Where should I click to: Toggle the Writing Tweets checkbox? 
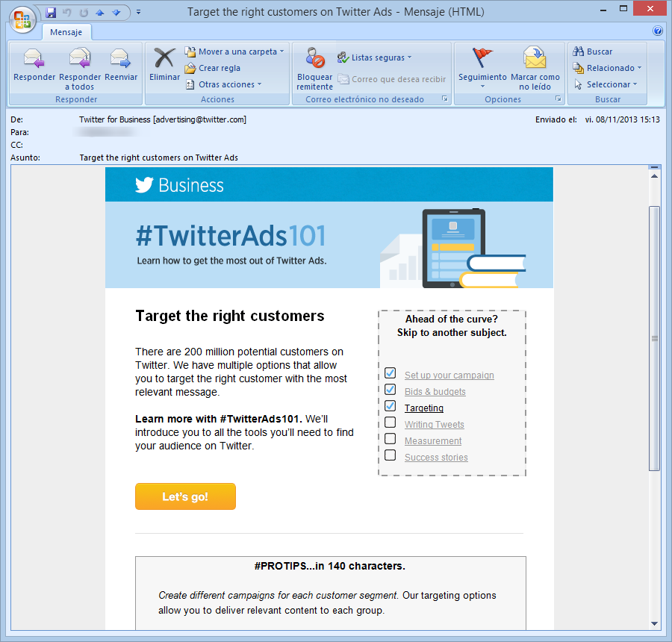[x=390, y=422]
